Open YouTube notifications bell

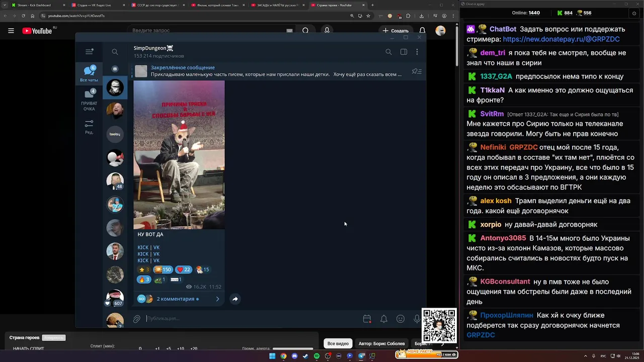[423, 31]
